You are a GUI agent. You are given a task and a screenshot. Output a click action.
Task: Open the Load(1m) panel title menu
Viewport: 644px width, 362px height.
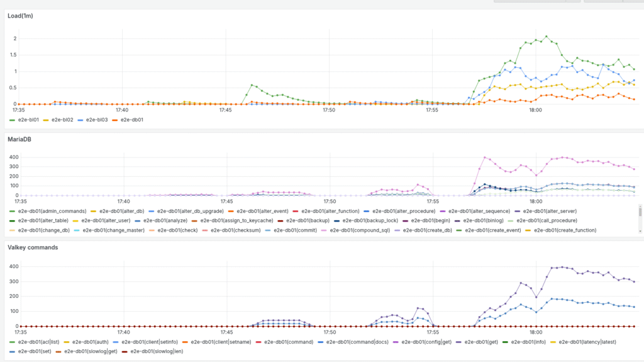[20, 16]
